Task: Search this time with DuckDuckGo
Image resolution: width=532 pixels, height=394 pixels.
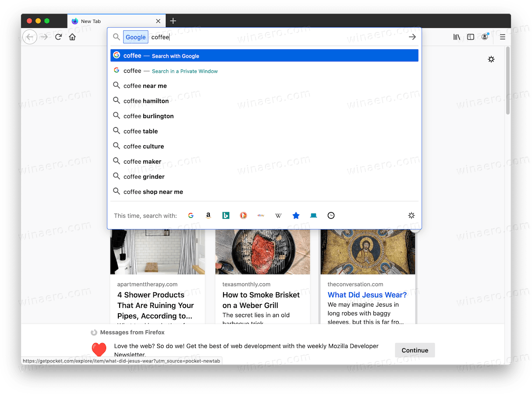Action: click(243, 215)
